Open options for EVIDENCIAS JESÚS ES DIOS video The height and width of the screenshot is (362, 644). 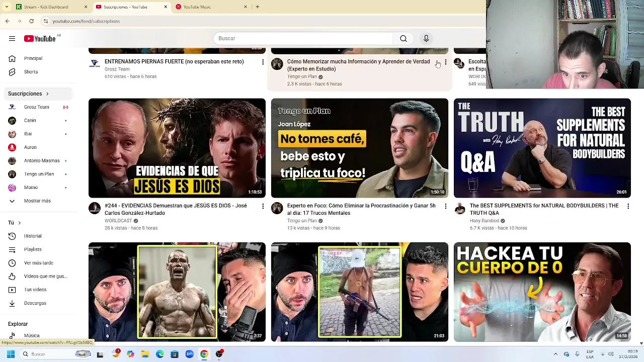click(x=263, y=206)
